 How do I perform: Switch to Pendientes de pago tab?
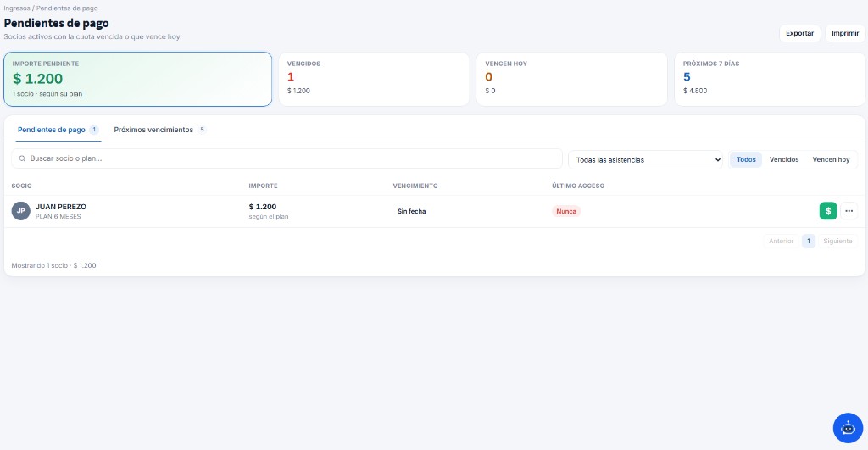click(x=58, y=130)
